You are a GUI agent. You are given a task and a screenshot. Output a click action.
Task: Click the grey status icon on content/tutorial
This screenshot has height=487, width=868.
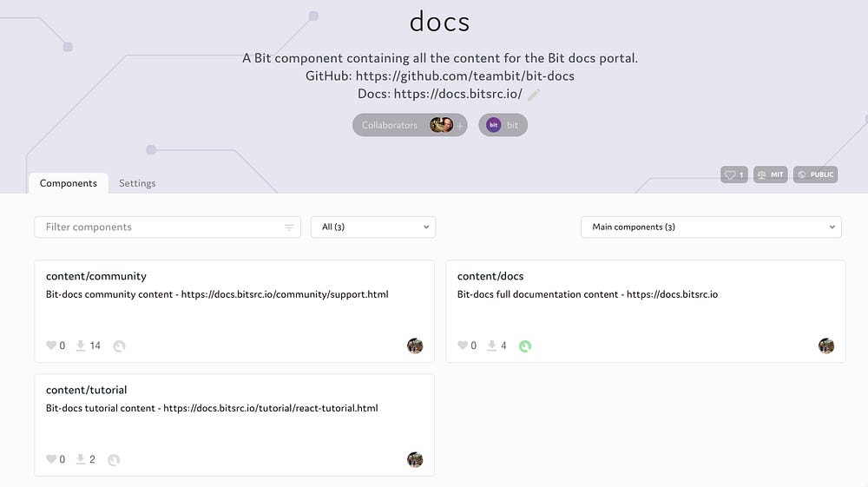click(x=114, y=460)
